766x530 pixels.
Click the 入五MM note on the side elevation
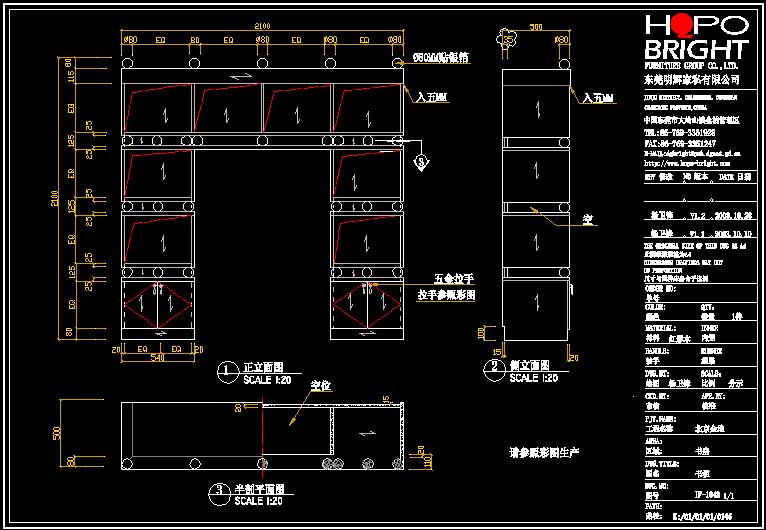pyautogui.click(x=599, y=98)
